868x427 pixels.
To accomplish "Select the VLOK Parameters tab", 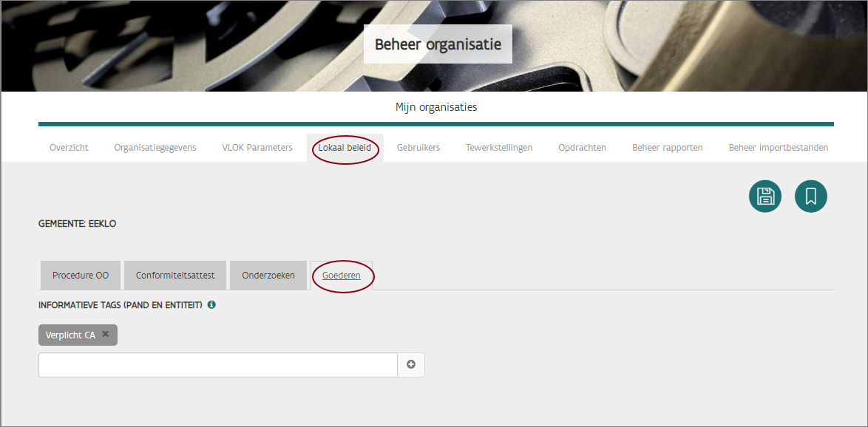I will [x=257, y=148].
